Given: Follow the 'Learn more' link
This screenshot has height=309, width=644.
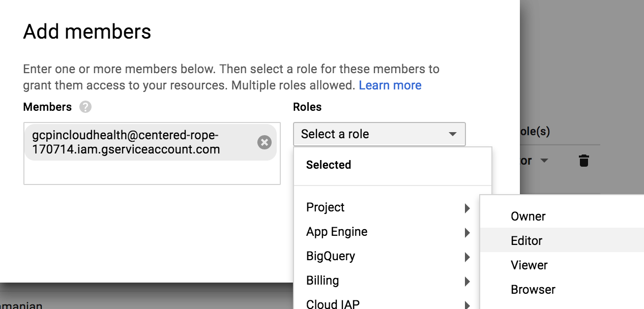Looking at the screenshot, I should pos(390,85).
